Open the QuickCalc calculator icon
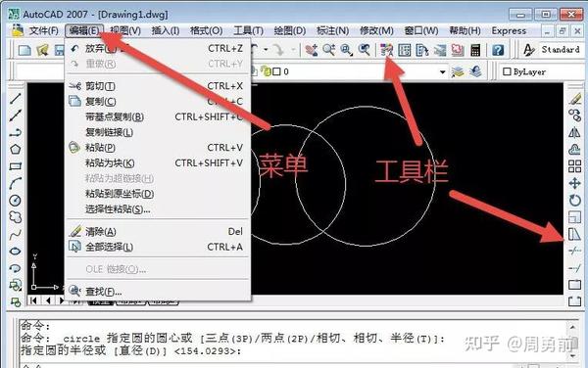The image size is (588, 368). pyautogui.click(x=475, y=50)
